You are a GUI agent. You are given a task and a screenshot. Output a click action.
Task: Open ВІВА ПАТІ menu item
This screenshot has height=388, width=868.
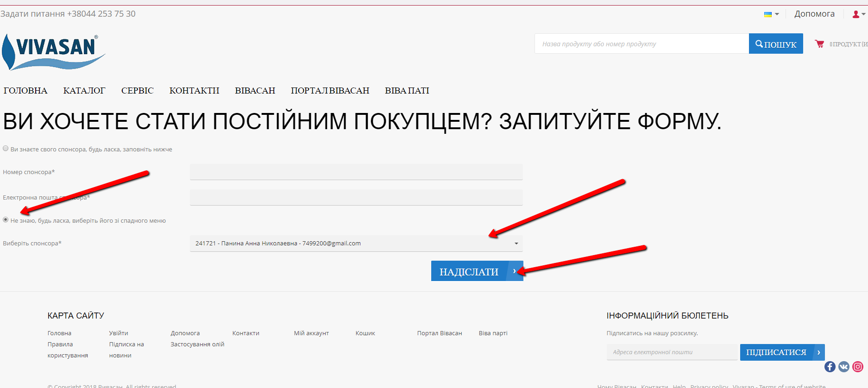tap(407, 91)
